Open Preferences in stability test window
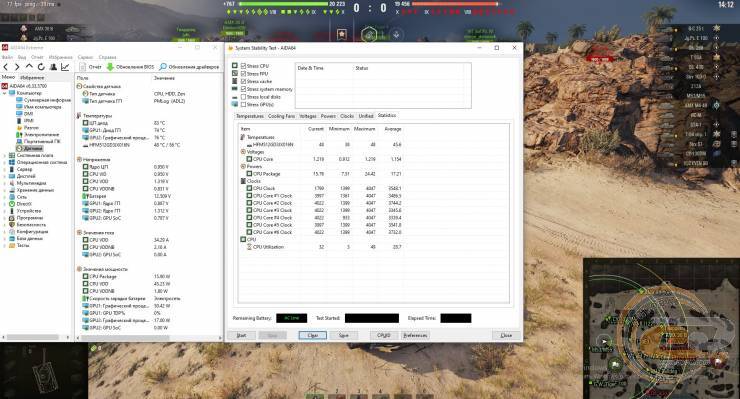The height and width of the screenshot is (399, 740). (415, 335)
